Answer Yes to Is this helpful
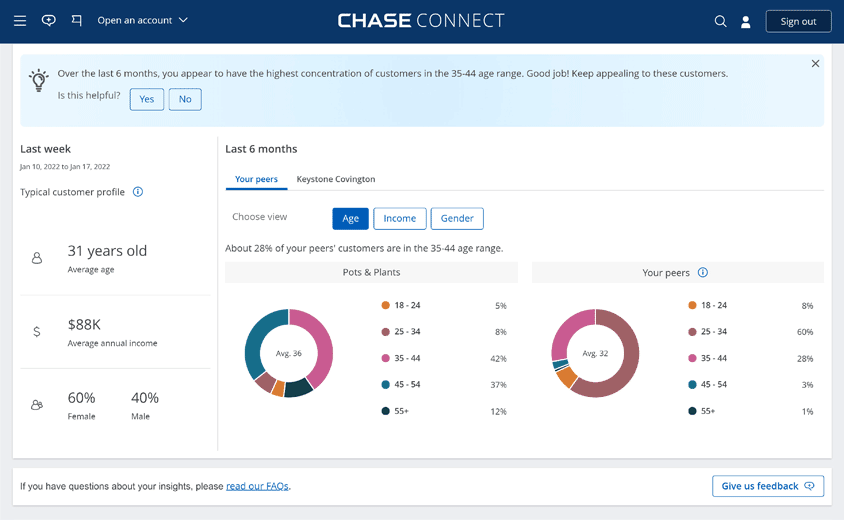The height and width of the screenshot is (520, 844). pyautogui.click(x=146, y=99)
